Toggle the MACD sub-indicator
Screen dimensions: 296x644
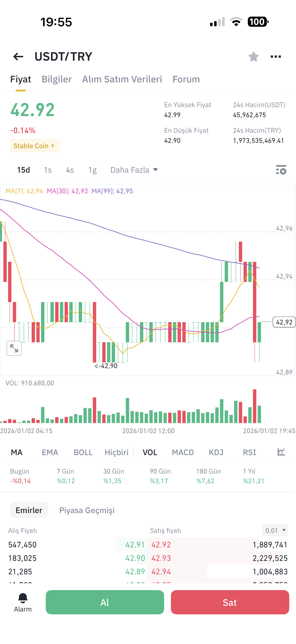point(183,452)
